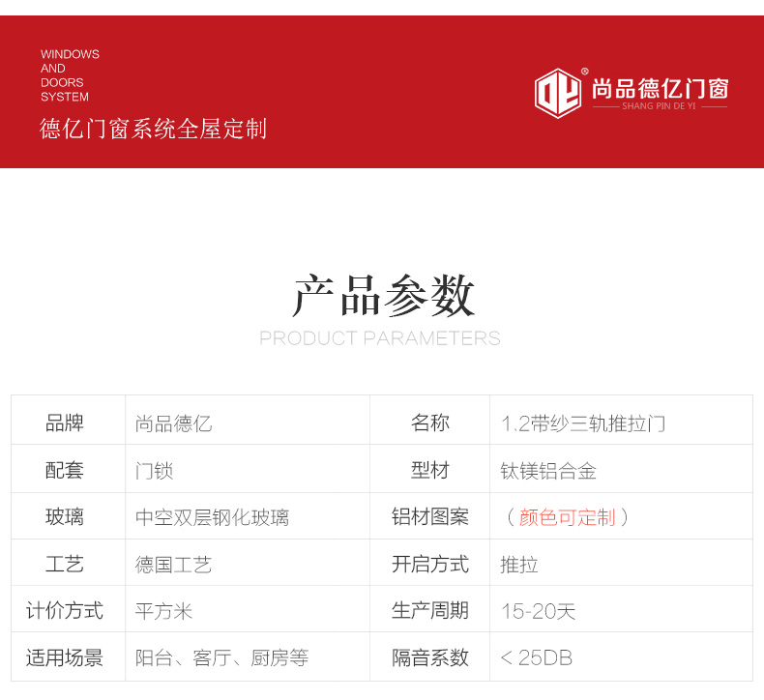Click the PRODUCT PARAMETERS subtitle
The height and width of the screenshot is (700, 764).
pos(380,338)
